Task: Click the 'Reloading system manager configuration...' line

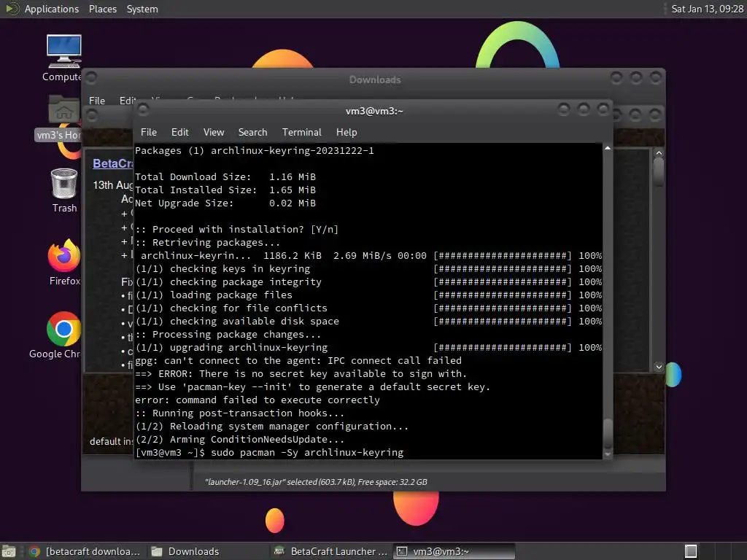Action: pyautogui.click(x=272, y=426)
